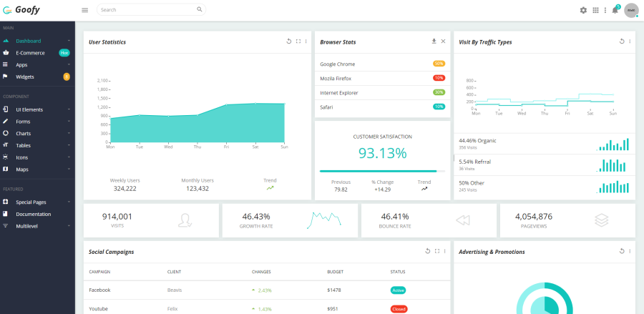
Task: Click the growth rate sparkline chart
Action: click(x=324, y=220)
